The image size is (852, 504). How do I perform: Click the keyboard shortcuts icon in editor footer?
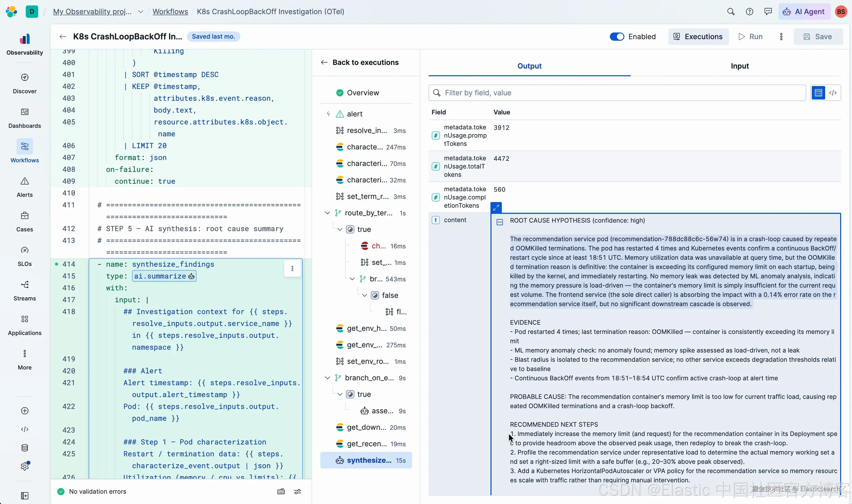click(281, 491)
